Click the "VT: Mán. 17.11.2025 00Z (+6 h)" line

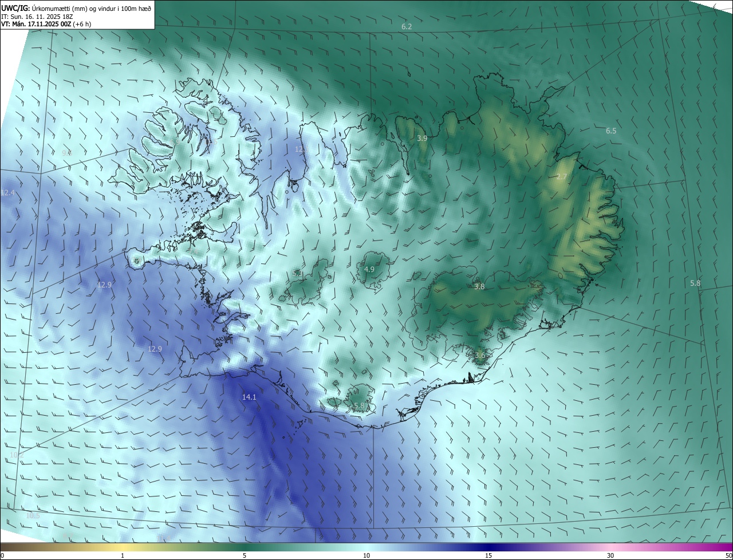tap(46, 24)
